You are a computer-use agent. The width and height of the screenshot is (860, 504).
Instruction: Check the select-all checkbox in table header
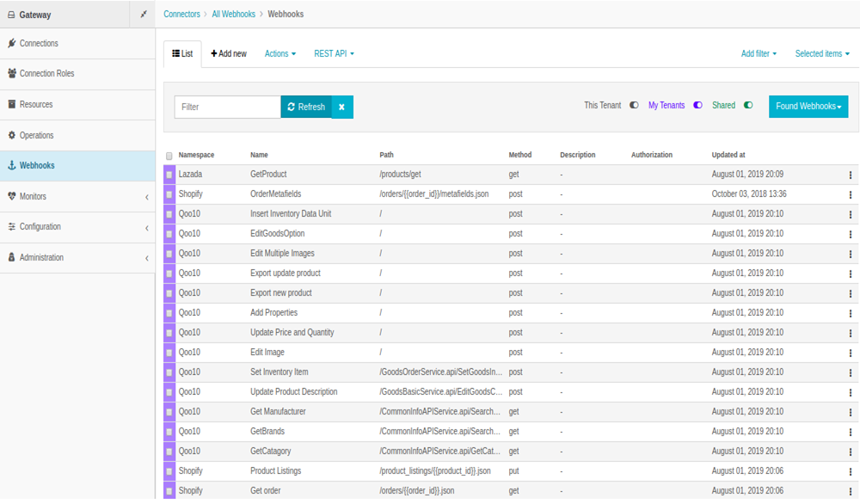pos(169,156)
